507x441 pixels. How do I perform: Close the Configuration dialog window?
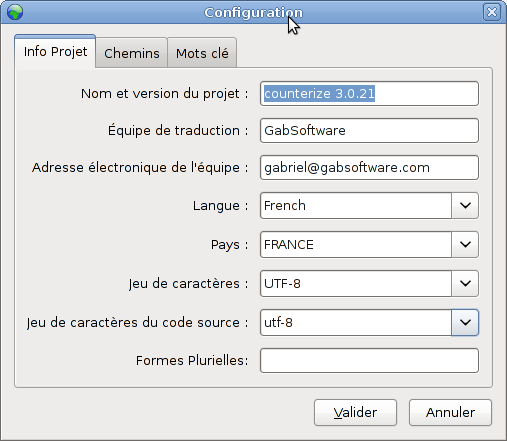492,12
